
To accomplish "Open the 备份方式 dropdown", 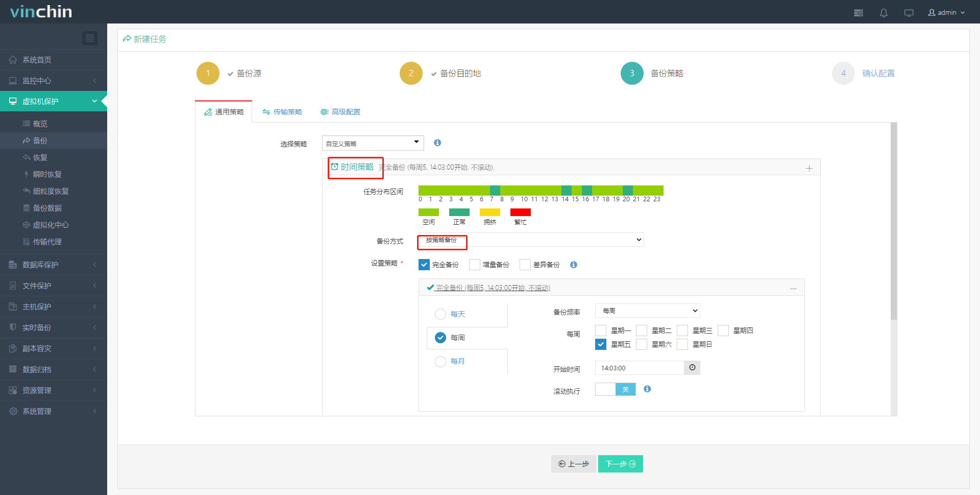I will point(531,240).
